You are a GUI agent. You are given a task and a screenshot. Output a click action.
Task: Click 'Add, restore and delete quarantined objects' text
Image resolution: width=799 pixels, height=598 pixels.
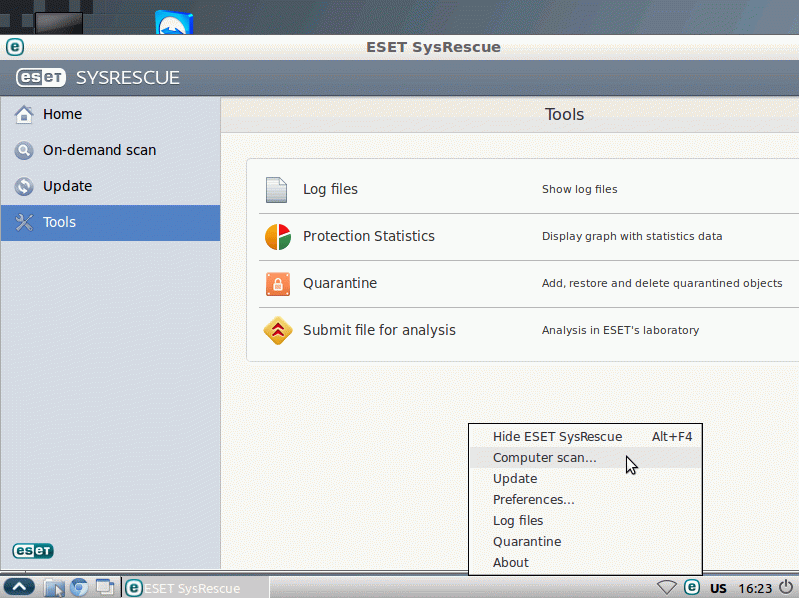662,283
